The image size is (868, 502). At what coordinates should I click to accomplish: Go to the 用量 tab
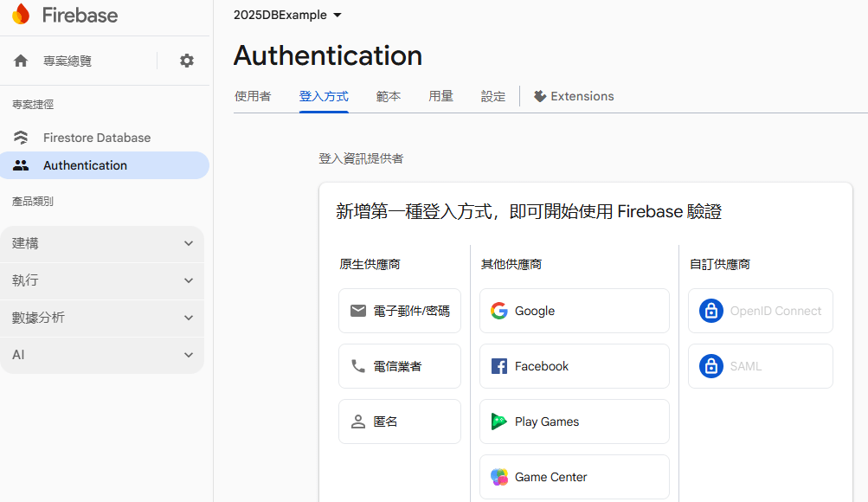pos(441,96)
